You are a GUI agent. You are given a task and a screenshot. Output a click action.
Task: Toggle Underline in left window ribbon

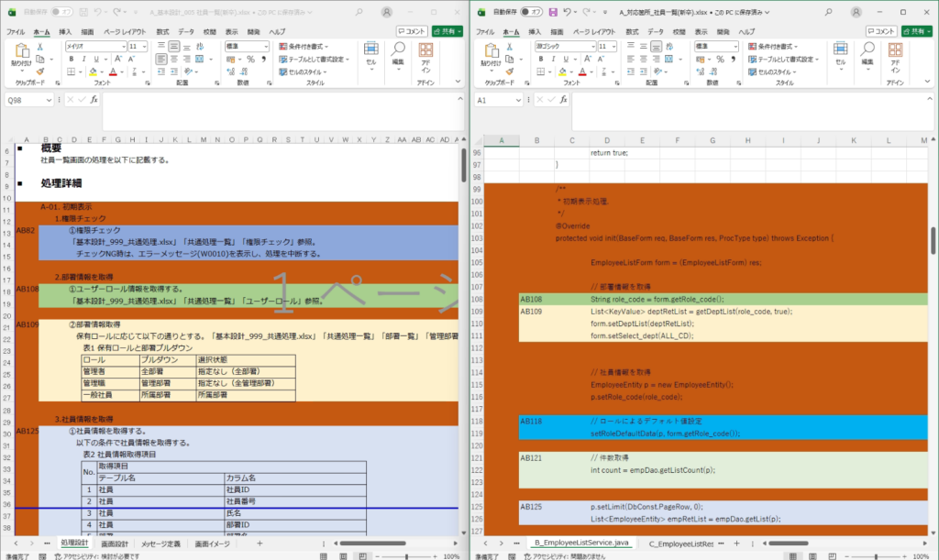coord(95,59)
